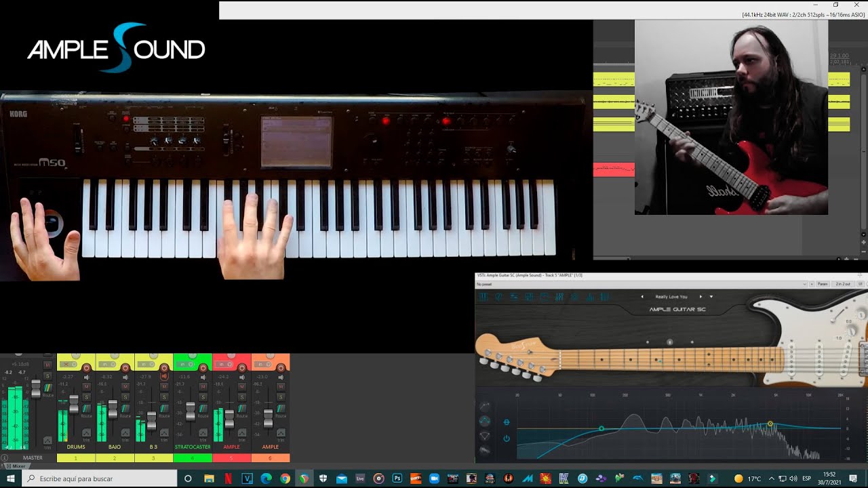This screenshot has height=488, width=868.
Task: Click the MASTER label
Action: pos(33,458)
